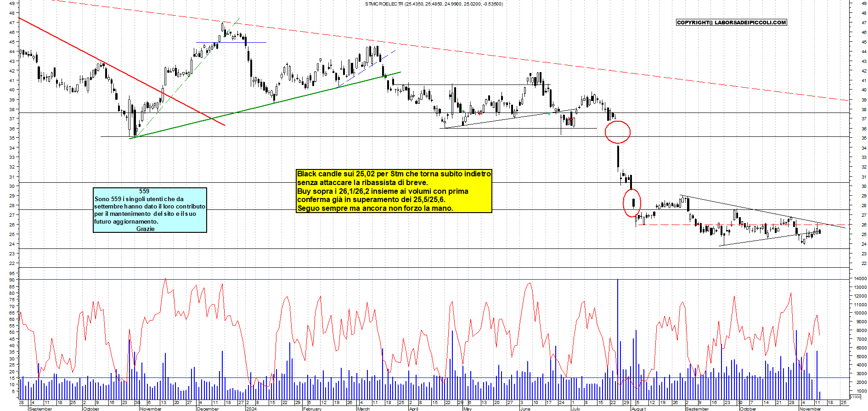Screen dimensions: 868x411
Task: Click the 2024 year label on the time axis
Action: [251, 409]
